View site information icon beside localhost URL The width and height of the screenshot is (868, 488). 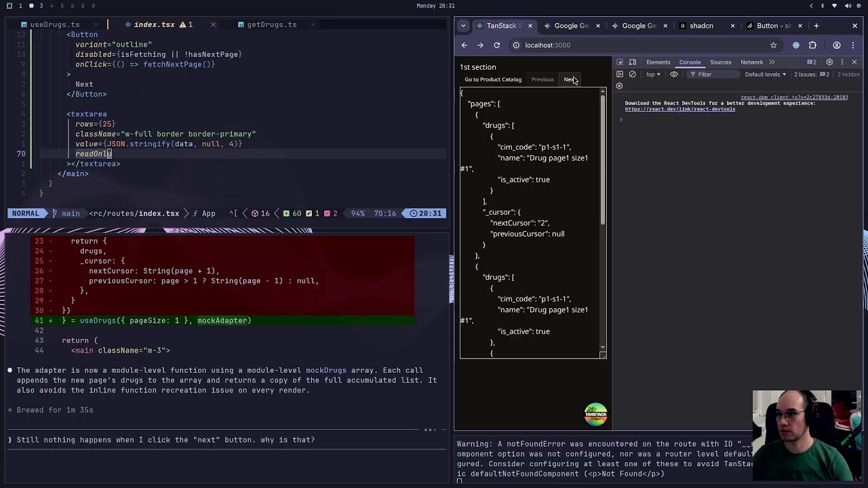pos(516,45)
